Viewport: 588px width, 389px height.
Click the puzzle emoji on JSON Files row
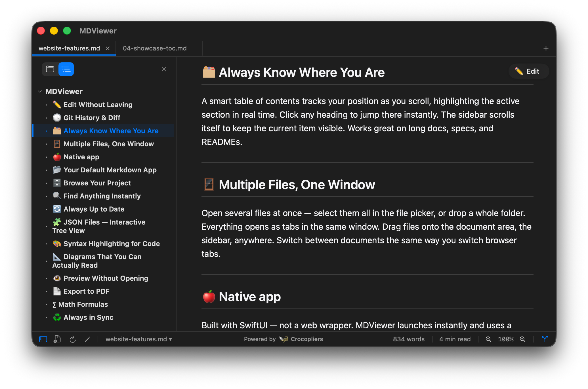point(57,222)
